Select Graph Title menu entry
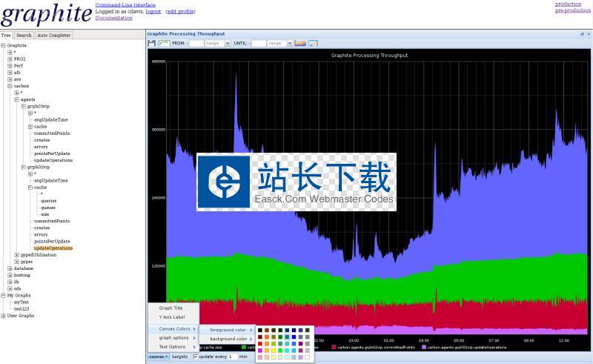The image size is (593, 364). (x=170, y=308)
